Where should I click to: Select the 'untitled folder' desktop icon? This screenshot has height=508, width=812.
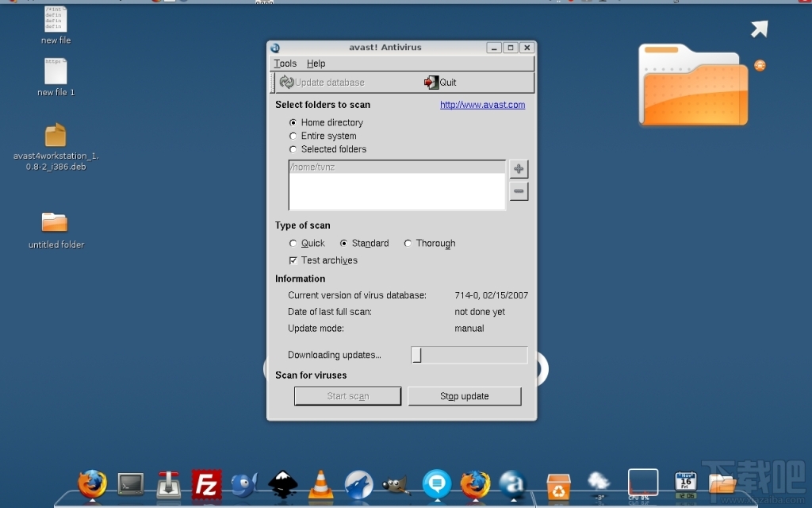click(x=56, y=230)
